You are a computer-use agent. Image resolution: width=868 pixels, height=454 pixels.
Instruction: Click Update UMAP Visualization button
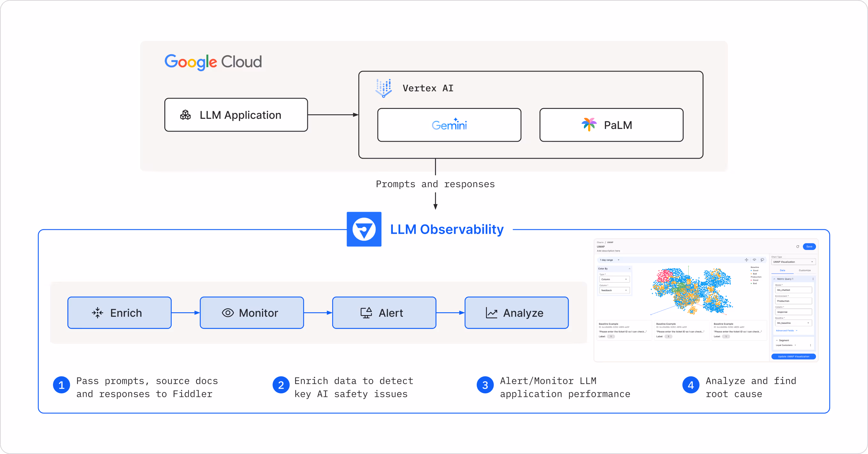pos(794,357)
